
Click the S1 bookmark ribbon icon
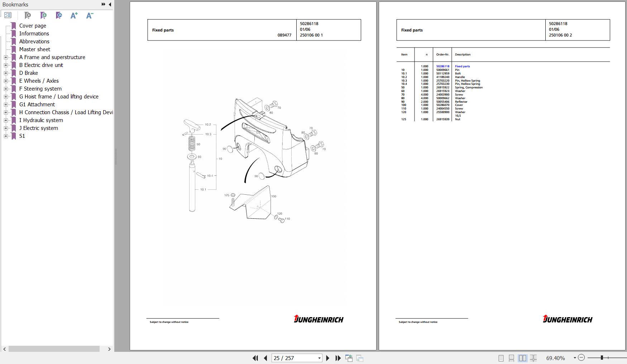[x=14, y=136]
